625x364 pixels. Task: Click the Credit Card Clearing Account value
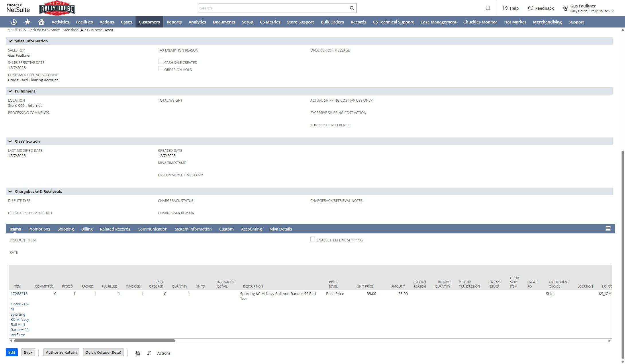click(33, 80)
